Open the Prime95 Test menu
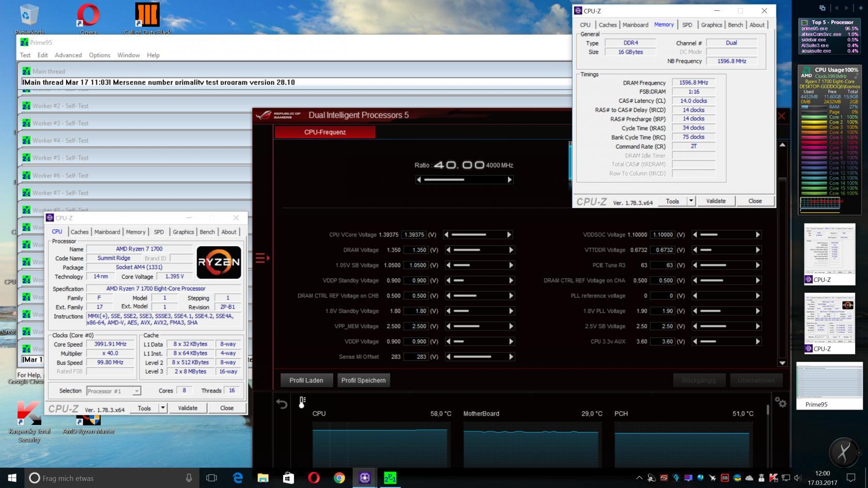This screenshot has height=488, width=868. (25, 55)
